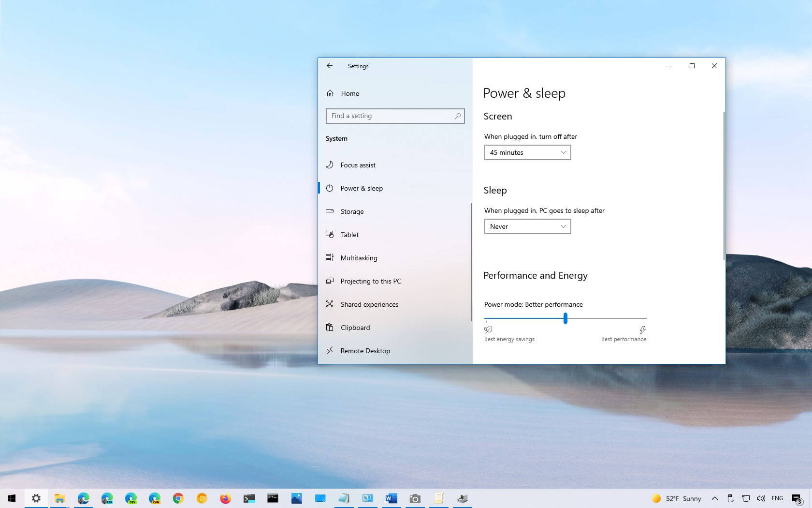Open screen turn off '45 minutes' dropdown
Viewport: 812px width, 508px height.
[527, 152]
